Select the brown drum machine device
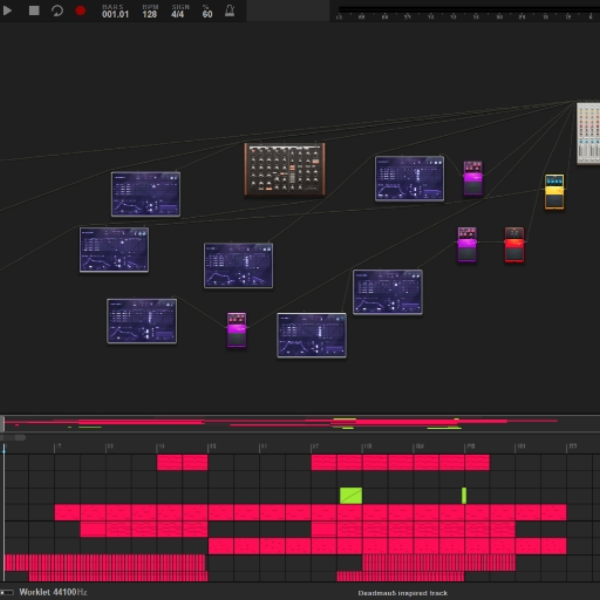Viewport: 600px width, 600px height. point(285,169)
